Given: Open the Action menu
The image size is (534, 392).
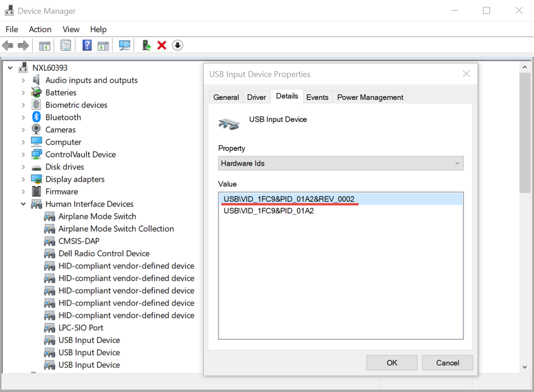Looking at the screenshot, I should point(40,29).
